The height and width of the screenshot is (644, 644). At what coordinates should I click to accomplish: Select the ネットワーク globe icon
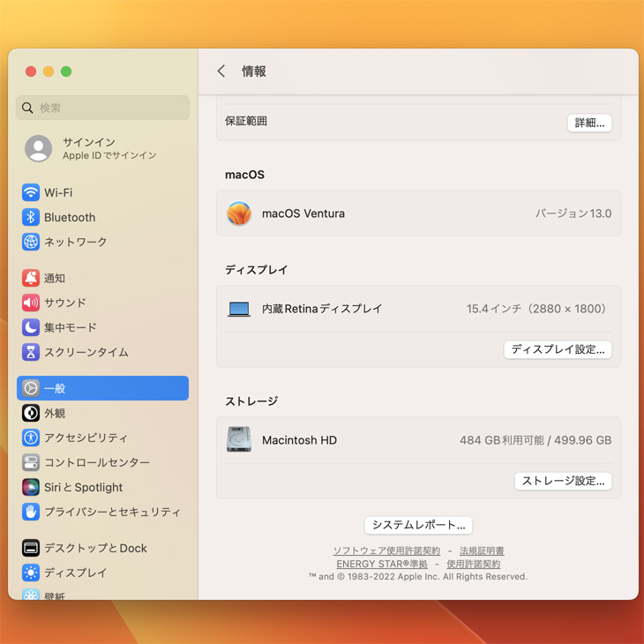[30, 242]
